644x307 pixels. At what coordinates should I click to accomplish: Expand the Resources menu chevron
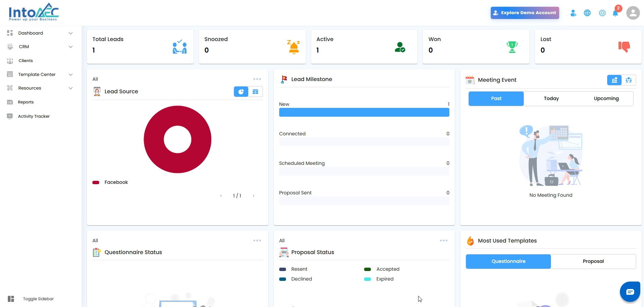click(71, 88)
